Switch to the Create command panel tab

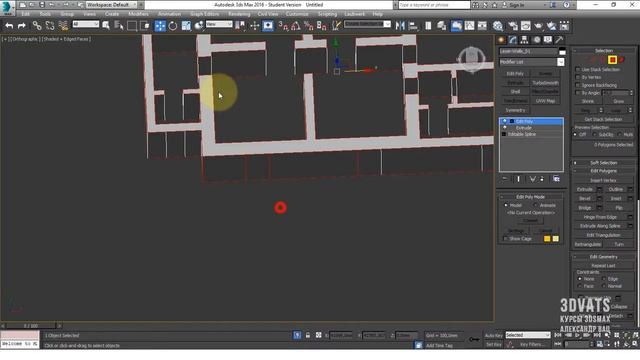pos(501,40)
